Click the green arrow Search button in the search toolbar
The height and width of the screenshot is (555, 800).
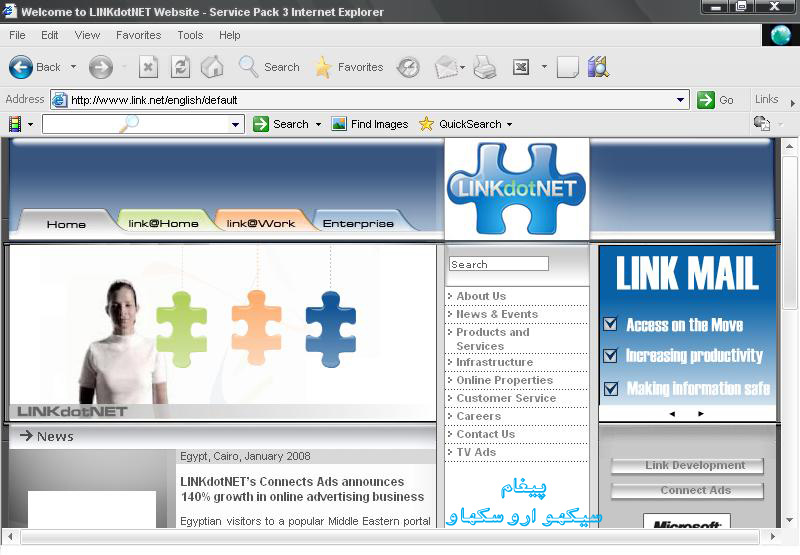tap(261, 124)
